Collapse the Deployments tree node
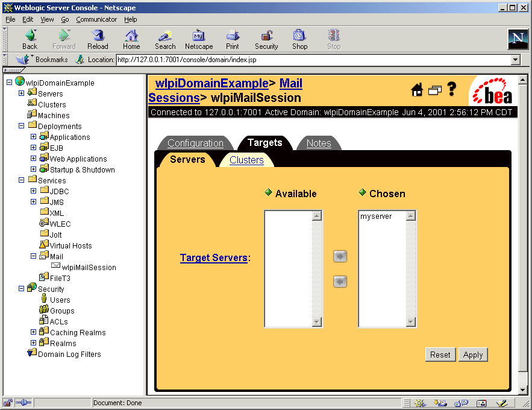This screenshot has height=410, width=532. tap(21, 126)
